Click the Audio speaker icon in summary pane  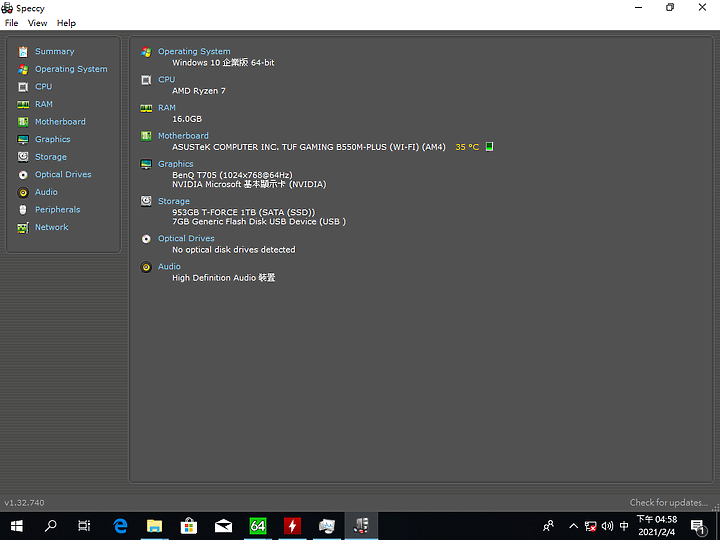146,267
